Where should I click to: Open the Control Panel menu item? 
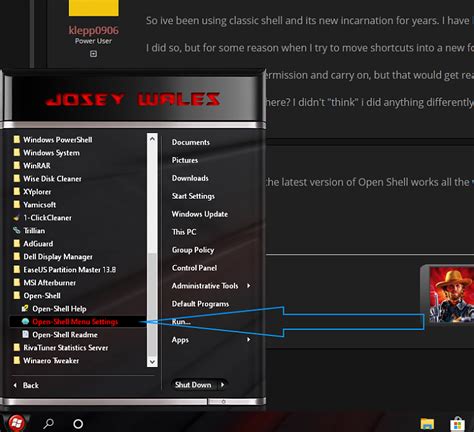[194, 268]
